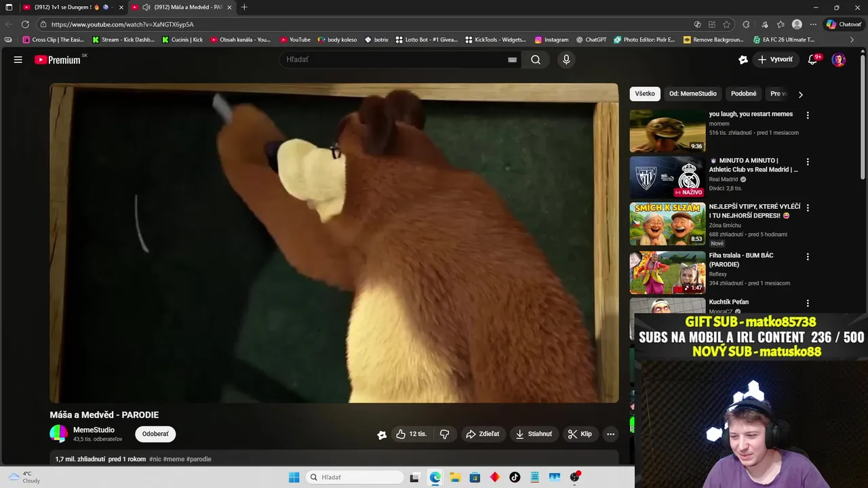Image resolution: width=868 pixels, height=488 pixels.
Task: Open the new tab plus button
Action: pyautogui.click(x=244, y=7)
